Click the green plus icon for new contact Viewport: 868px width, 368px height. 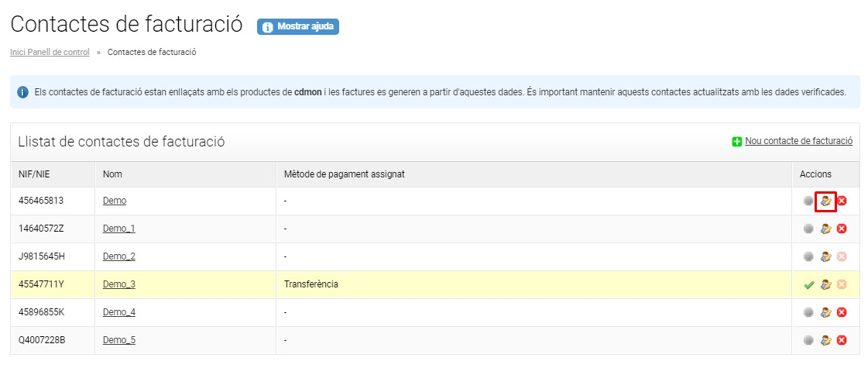coord(737,142)
